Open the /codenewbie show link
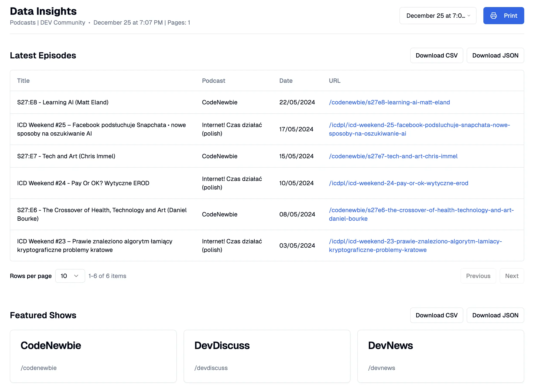Viewport: 536px width, 392px height. pyautogui.click(x=38, y=368)
